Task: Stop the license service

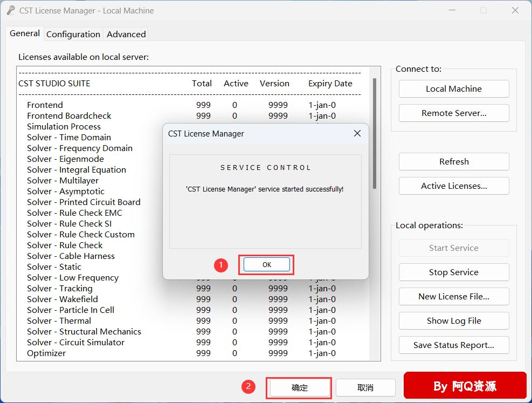Action: pyautogui.click(x=454, y=272)
